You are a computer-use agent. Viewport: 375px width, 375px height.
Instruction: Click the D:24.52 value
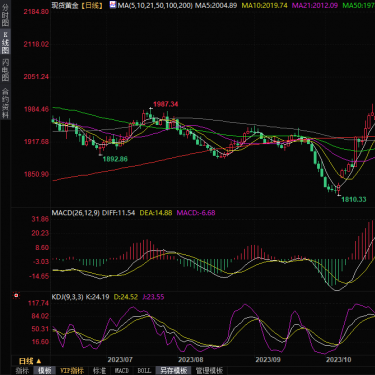(x=126, y=297)
